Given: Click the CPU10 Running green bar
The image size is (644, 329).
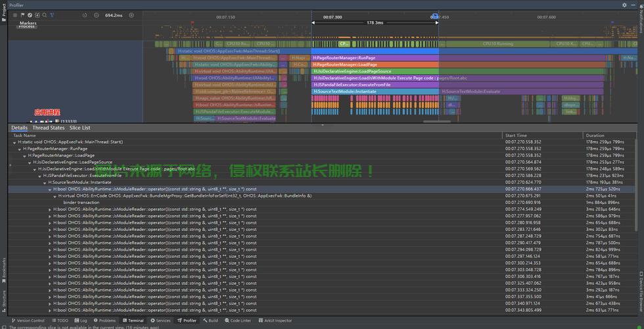Looking at the screenshot, I should coord(498,43).
